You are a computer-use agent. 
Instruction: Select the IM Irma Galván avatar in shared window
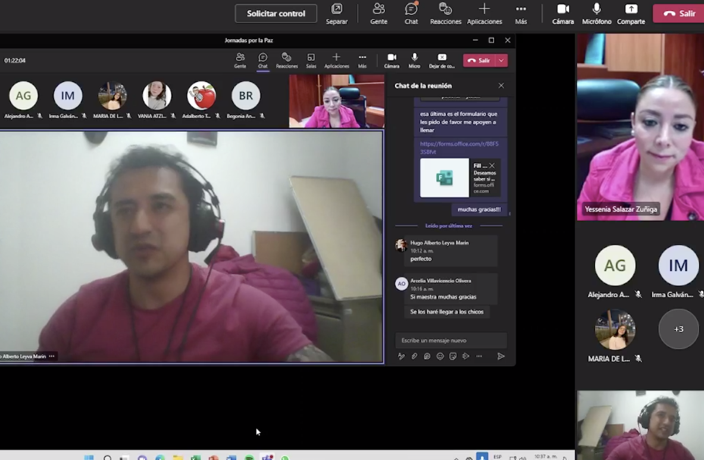pyautogui.click(x=68, y=96)
